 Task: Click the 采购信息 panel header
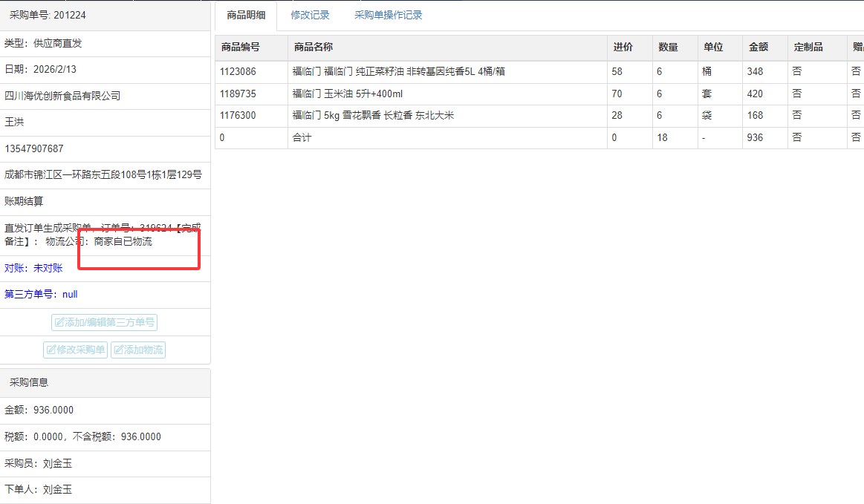pyautogui.click(x=29, y=382)
